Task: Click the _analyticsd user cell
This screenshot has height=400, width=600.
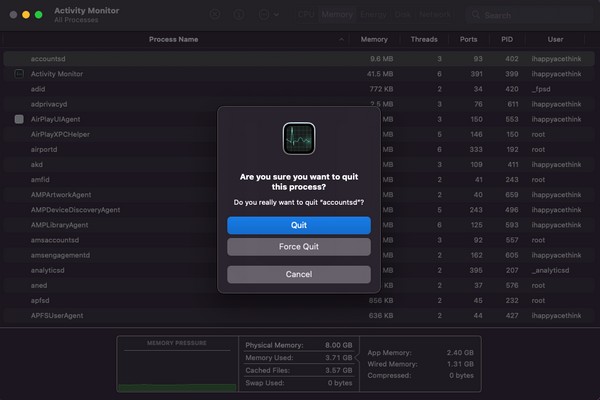Action: [x=550, y=270]
